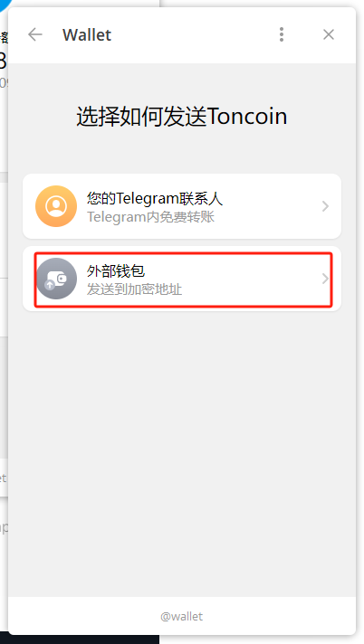Go back using the left arrow
Viewport: 364px width, 644px height.
click(35, 34)
